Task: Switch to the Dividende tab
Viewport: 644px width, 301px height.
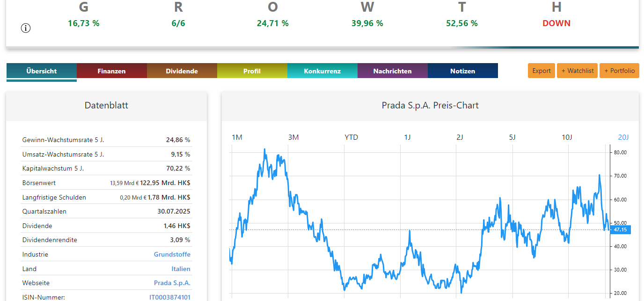Action: (182, 71)
